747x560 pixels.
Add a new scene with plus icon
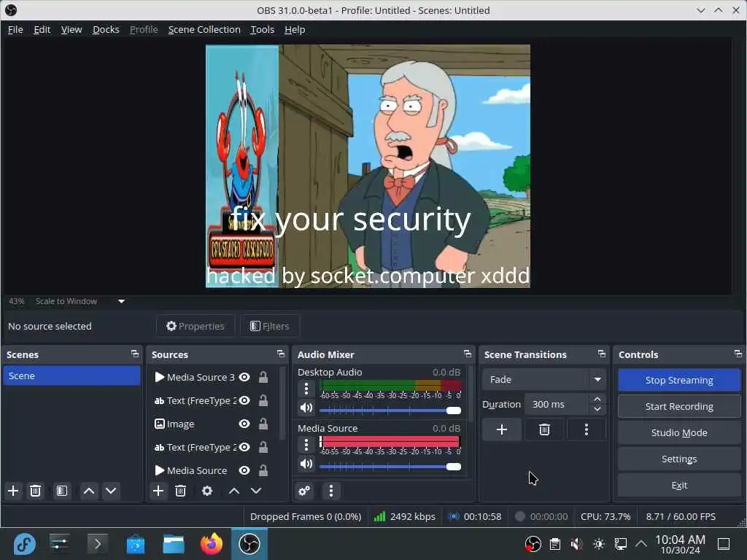point(13,491)
